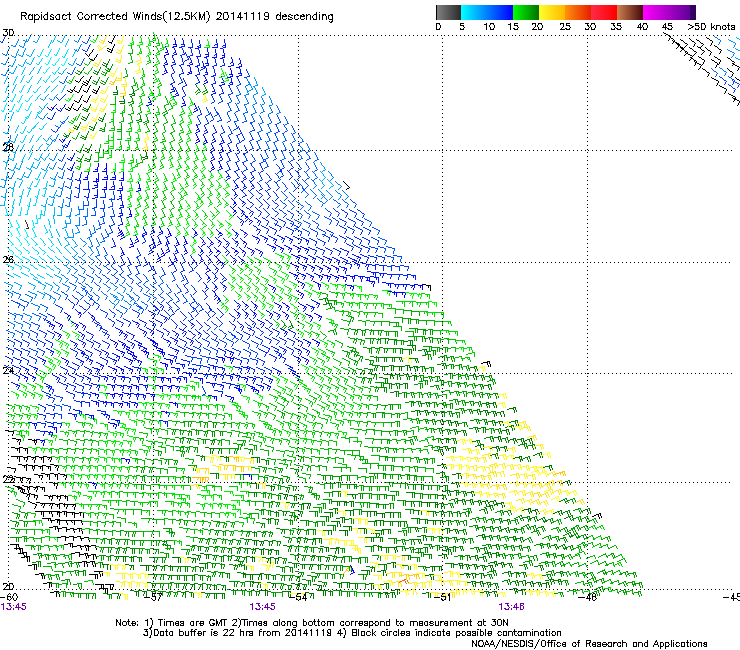The width and height of the screenshot is (740, 650).
Task: Click the blue 10-15 knots legend swatch
Action: click(x=500, y=12)
